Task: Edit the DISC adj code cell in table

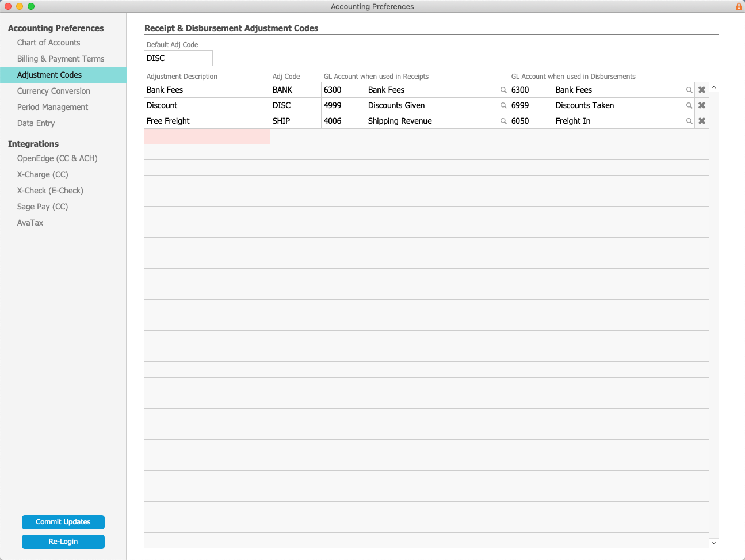Action: [296, 105]
